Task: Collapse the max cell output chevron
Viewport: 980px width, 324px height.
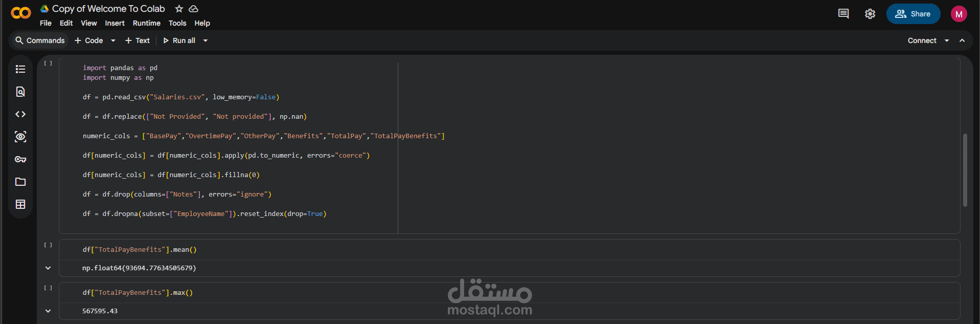Action: [x=48, y=311]
